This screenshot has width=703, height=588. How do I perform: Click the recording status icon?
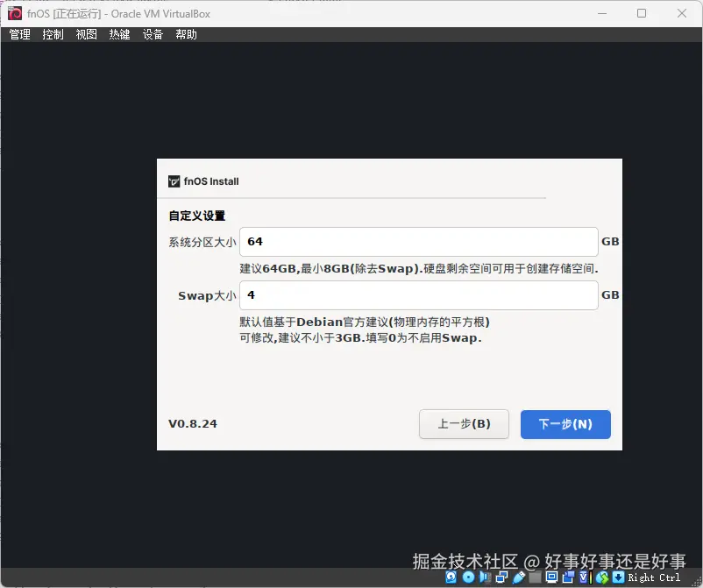tap(569, 577)
